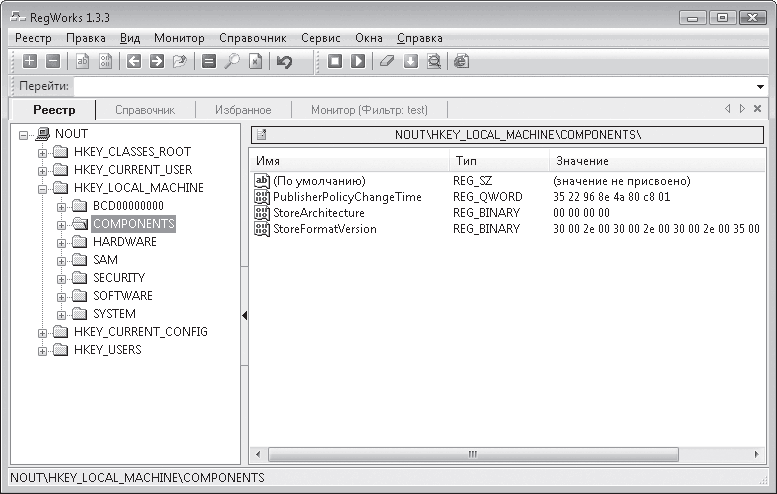
Task: Close the current tab with the X
Action: pyautogui.click(x=757, y=109)
